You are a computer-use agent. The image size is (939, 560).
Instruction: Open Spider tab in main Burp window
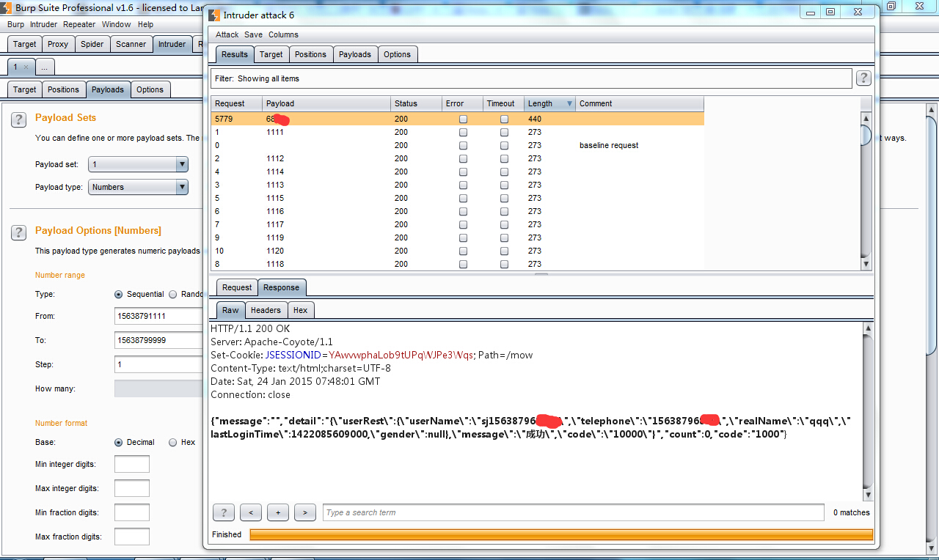tap(92, 44)
